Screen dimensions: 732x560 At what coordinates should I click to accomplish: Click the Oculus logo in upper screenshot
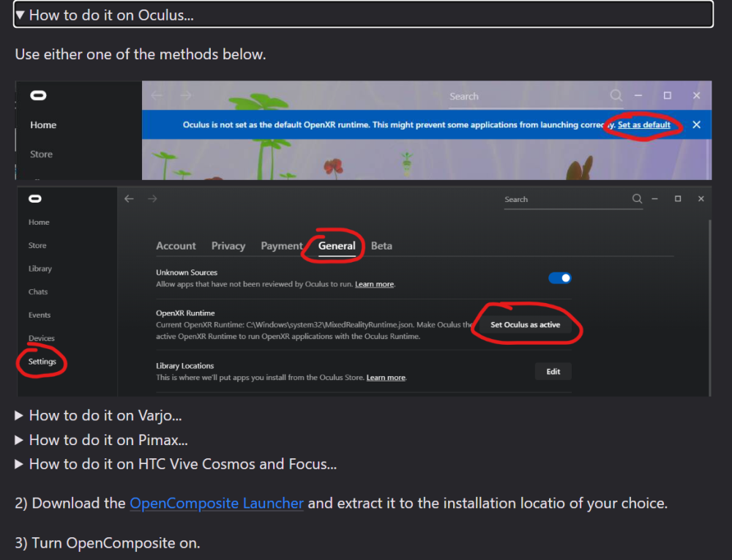pos(38,96)
